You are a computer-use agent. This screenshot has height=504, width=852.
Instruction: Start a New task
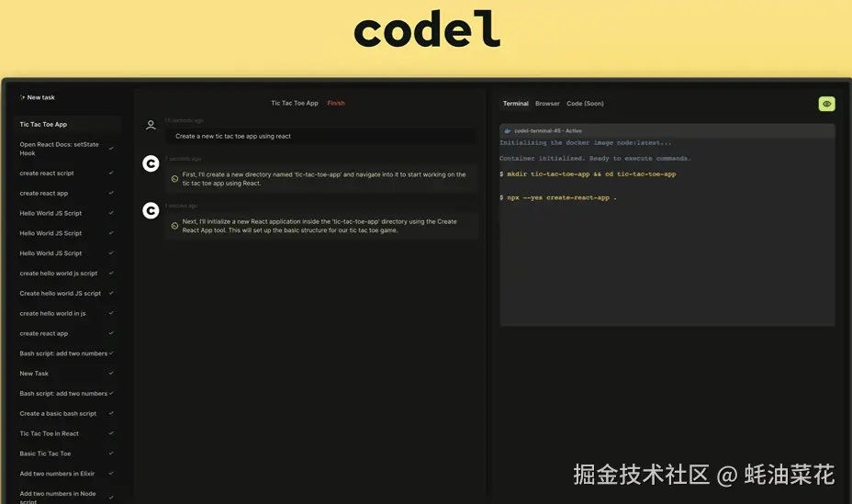pyautogui.click(x=38, y=97)
